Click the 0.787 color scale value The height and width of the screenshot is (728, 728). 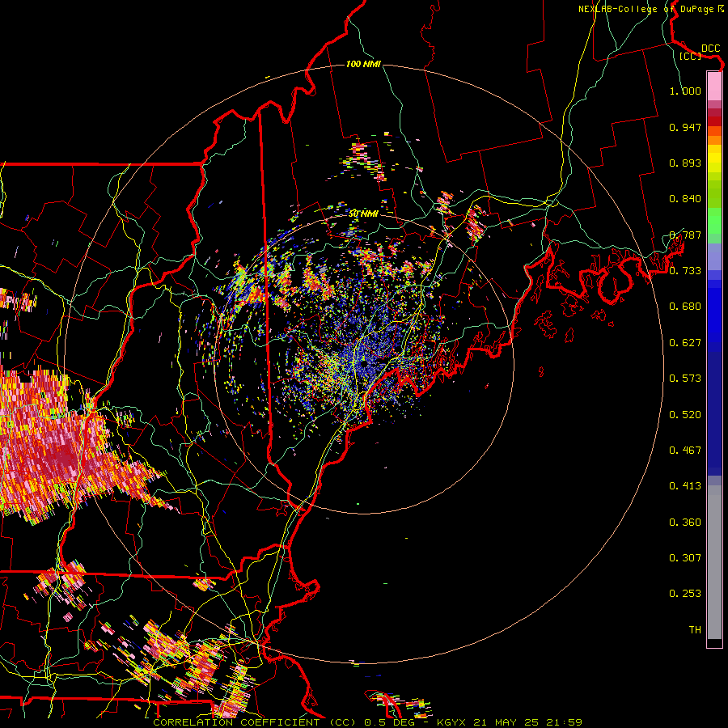click(685, 235)
